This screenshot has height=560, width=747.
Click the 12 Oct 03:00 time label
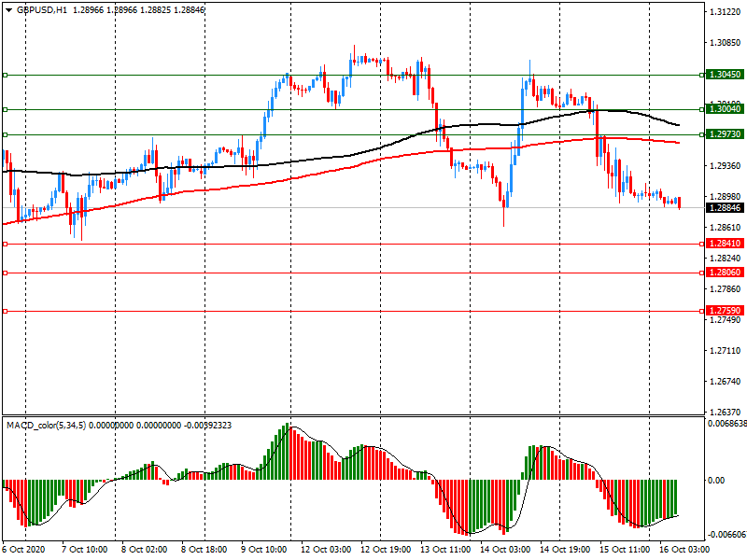pos(326,550)
